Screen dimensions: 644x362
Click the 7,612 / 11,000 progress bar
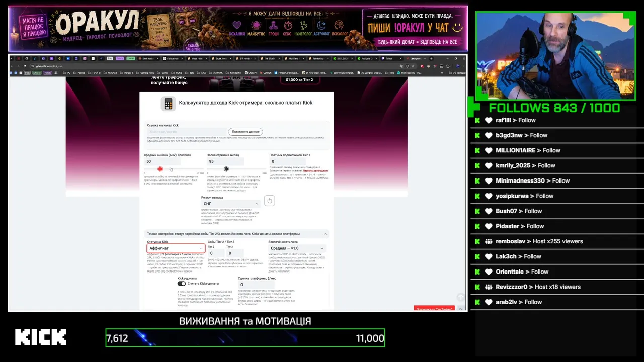pyautogui.click(x=245, y=338)
